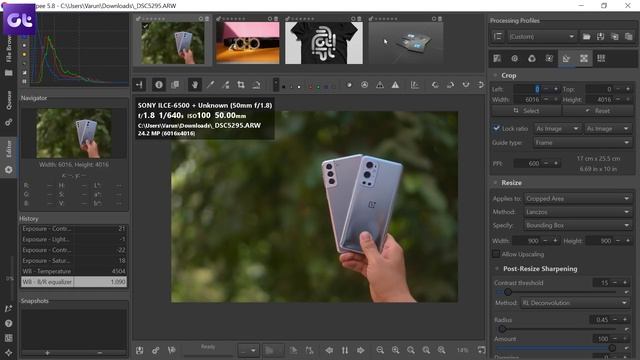Adjust the Contrast threshold slider handle
This screenshot has height=360, width=640.
click(508, 292)
